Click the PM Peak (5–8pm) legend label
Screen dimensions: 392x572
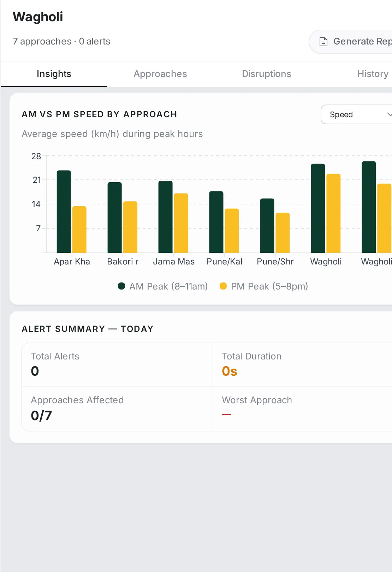click(x=269, y=286)
